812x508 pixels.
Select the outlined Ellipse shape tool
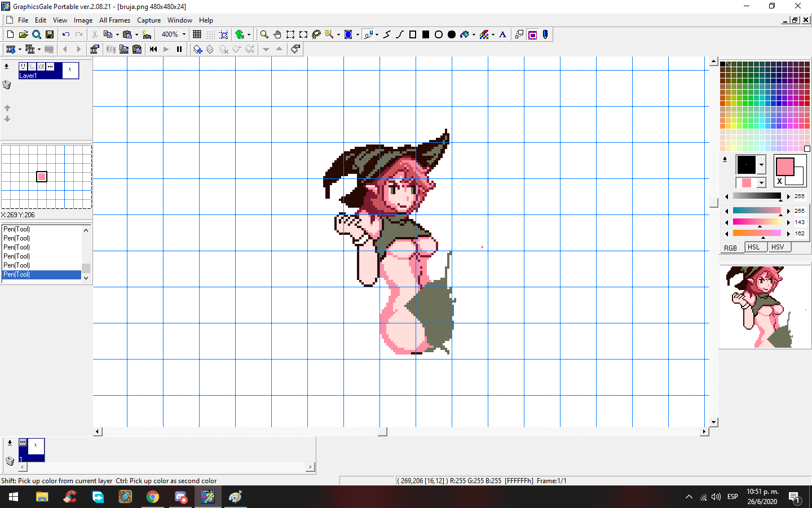439,34
